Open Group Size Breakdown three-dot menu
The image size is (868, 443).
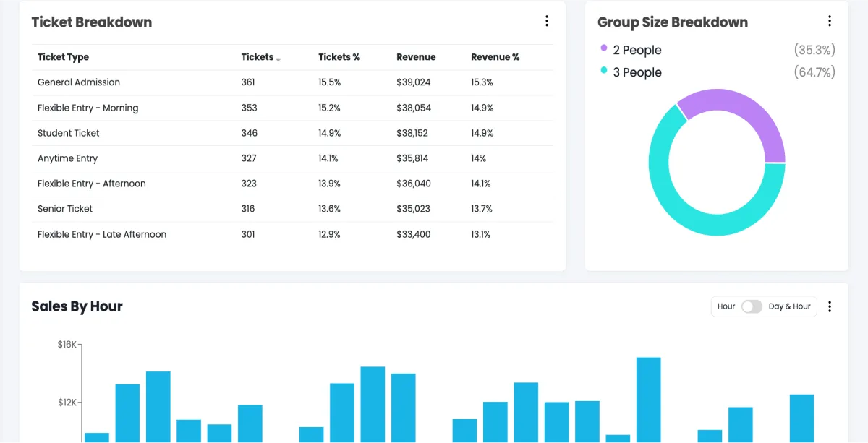(x=830, y=21)
